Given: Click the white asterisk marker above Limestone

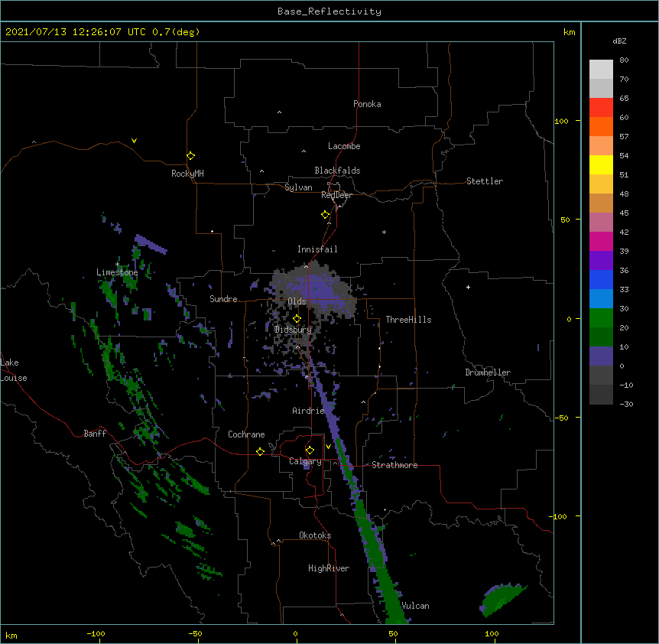Looking at the screenshot, I should 117,264.
